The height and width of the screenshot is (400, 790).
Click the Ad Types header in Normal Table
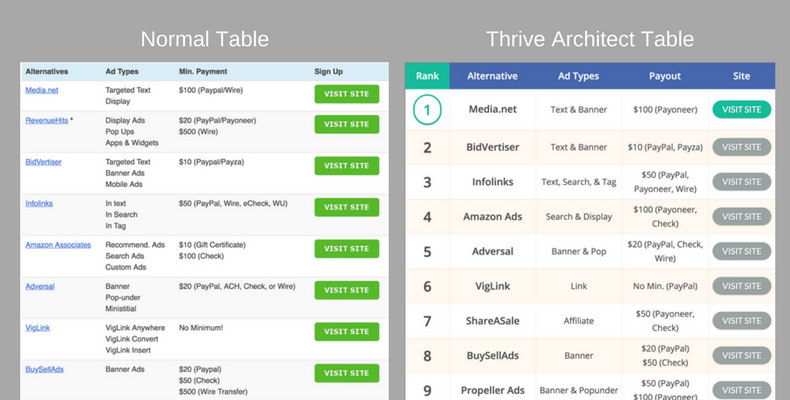(122, 72)
